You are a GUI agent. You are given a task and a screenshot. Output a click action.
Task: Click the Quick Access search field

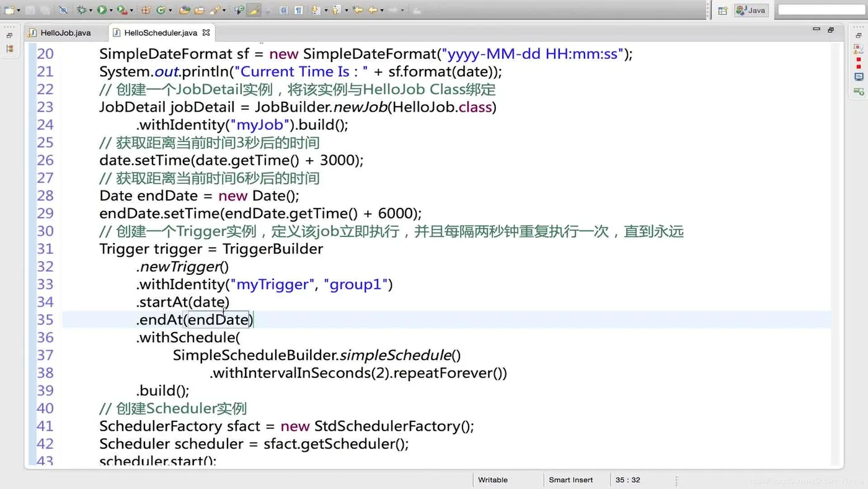tap(821, 10)
